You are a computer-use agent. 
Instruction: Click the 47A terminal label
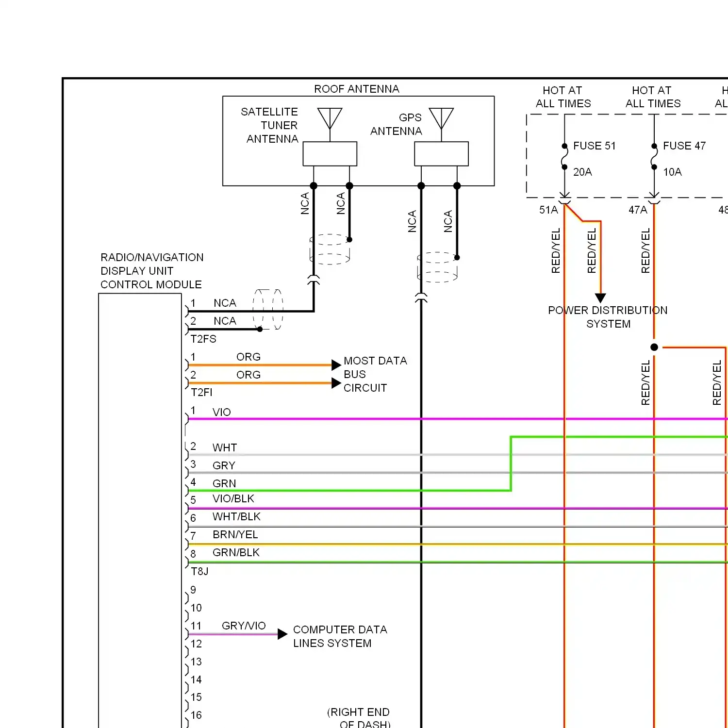[x=638, y=210]
